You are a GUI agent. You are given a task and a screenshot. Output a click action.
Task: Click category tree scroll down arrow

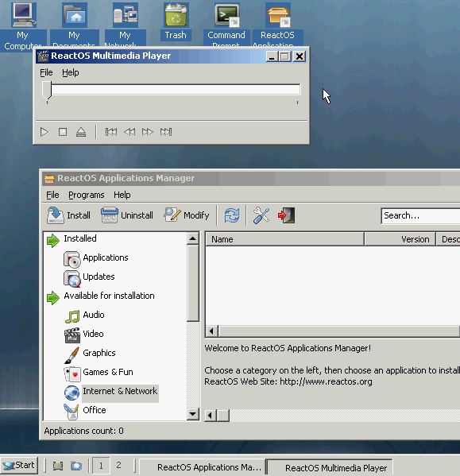tap(193, 414)
